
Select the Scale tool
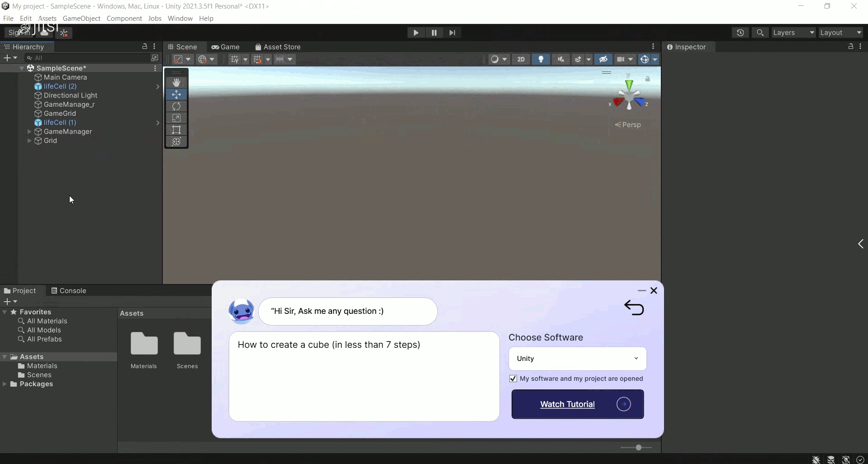coord(176,118)
